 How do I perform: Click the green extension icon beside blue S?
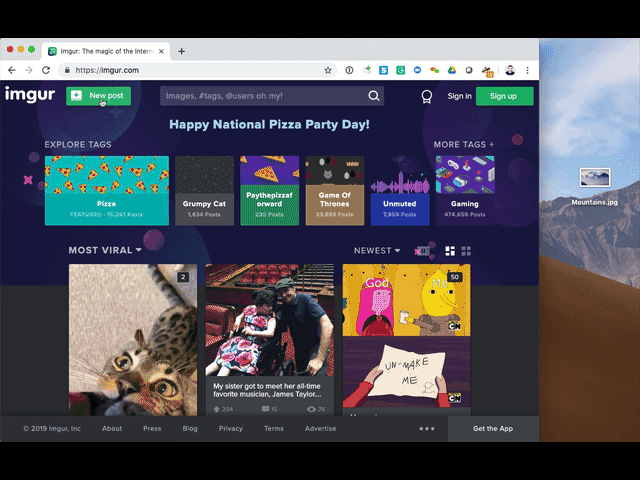[x=400, y=70]
